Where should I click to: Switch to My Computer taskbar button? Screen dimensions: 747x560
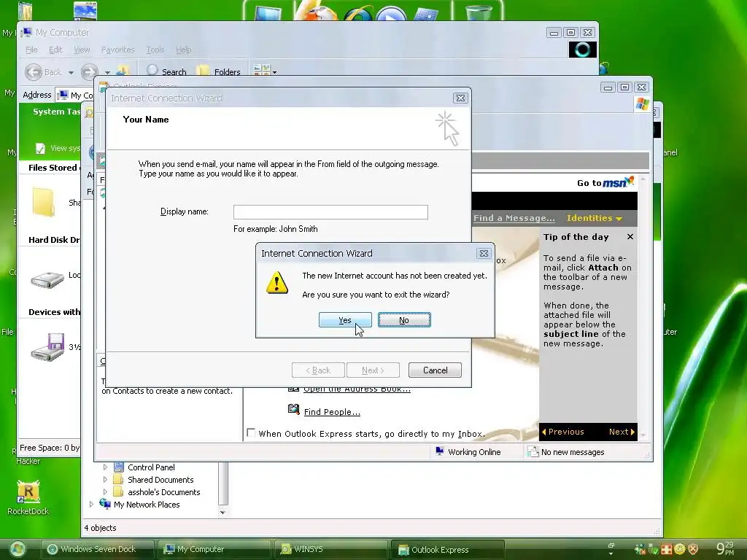214,549
